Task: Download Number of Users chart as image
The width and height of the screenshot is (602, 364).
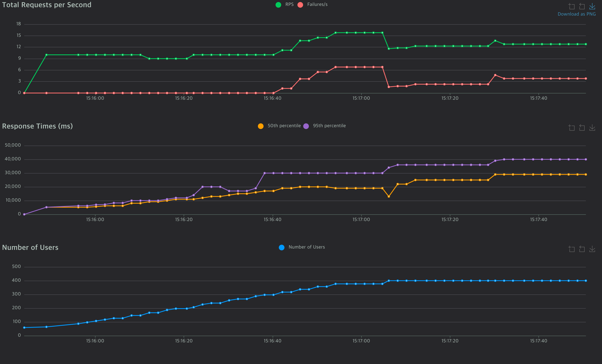Action: 592,249
